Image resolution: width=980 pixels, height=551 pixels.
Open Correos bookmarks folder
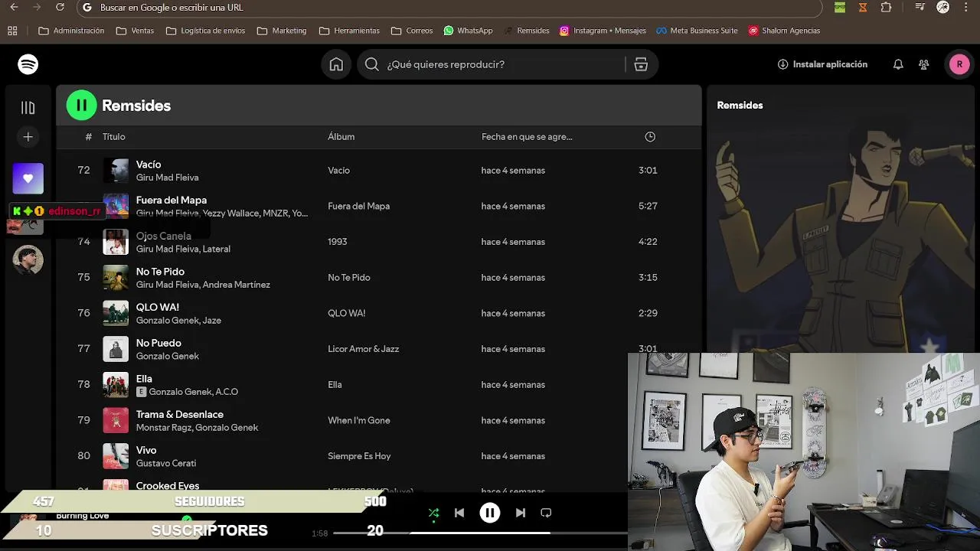pyautogui.click(x=412, y=31)
